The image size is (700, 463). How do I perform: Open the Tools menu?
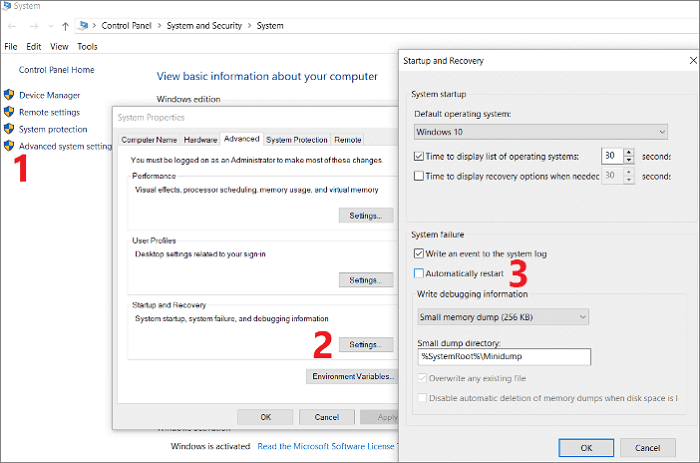(87, 46)
